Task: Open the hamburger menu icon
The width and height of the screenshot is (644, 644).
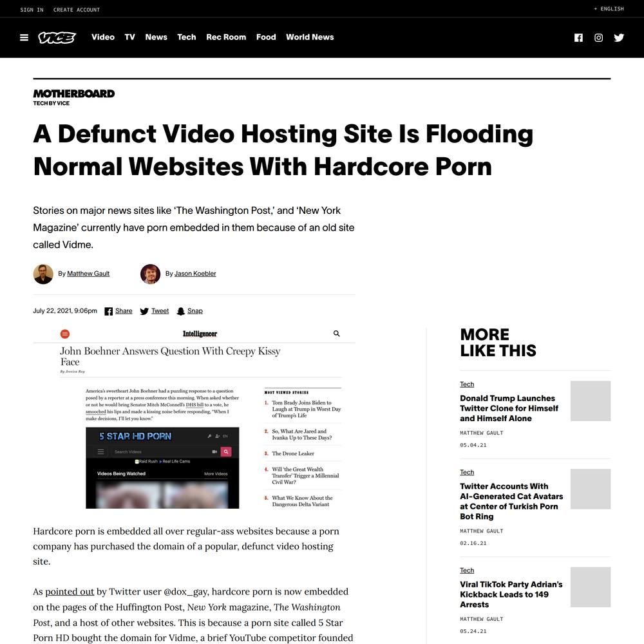Action: pyautogui.click(x=24, y=37)
